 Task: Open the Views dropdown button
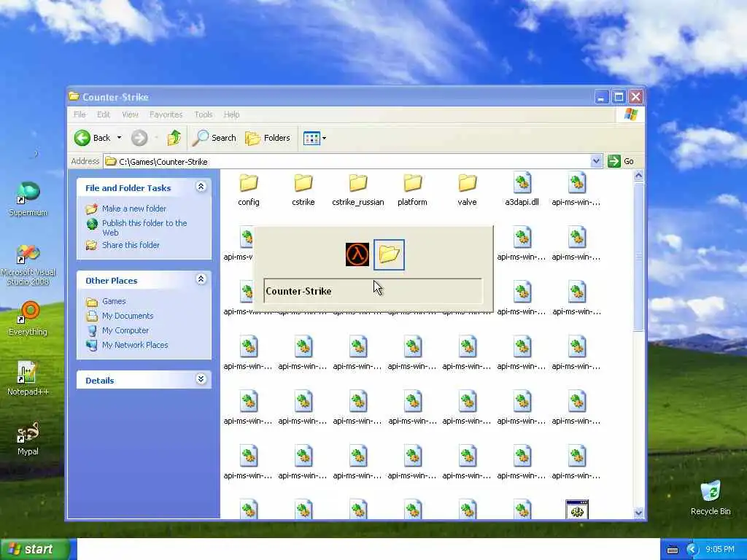coord(314,139)
